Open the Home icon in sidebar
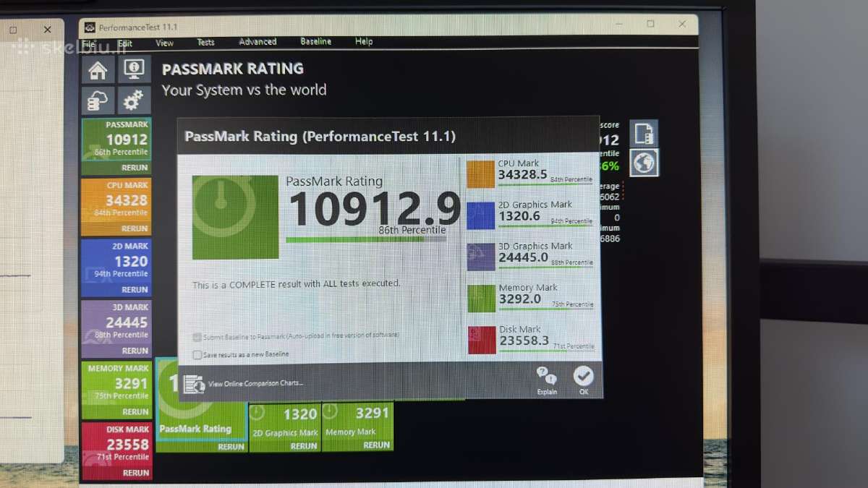The height and width of the screenshot is (488, 868). tap(98, 69)
